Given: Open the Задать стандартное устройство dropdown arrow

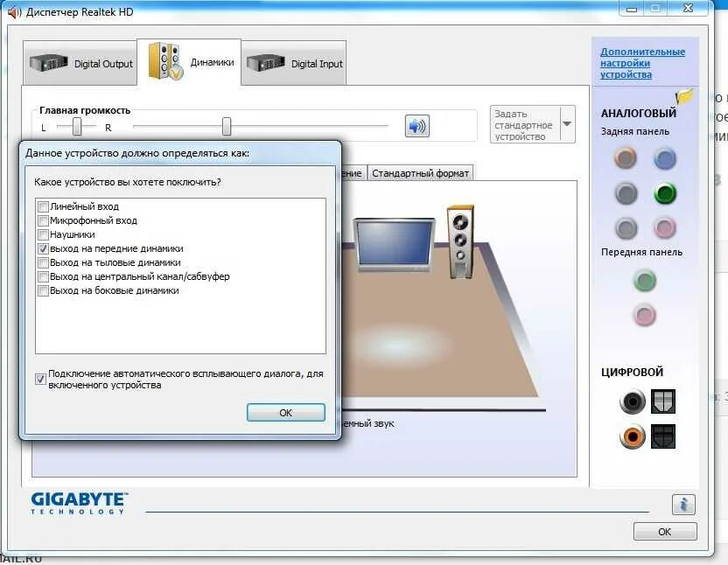Looking at the screenshot, I should 567,124.
